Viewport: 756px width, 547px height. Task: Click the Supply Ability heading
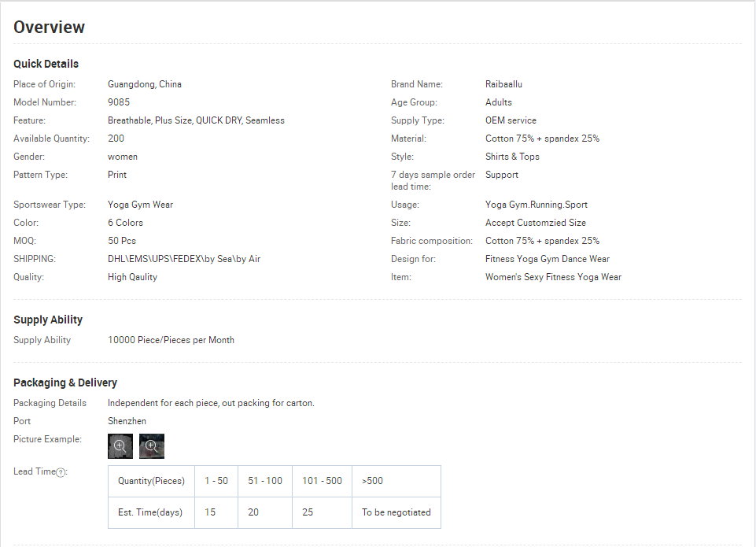coord(48,320)
